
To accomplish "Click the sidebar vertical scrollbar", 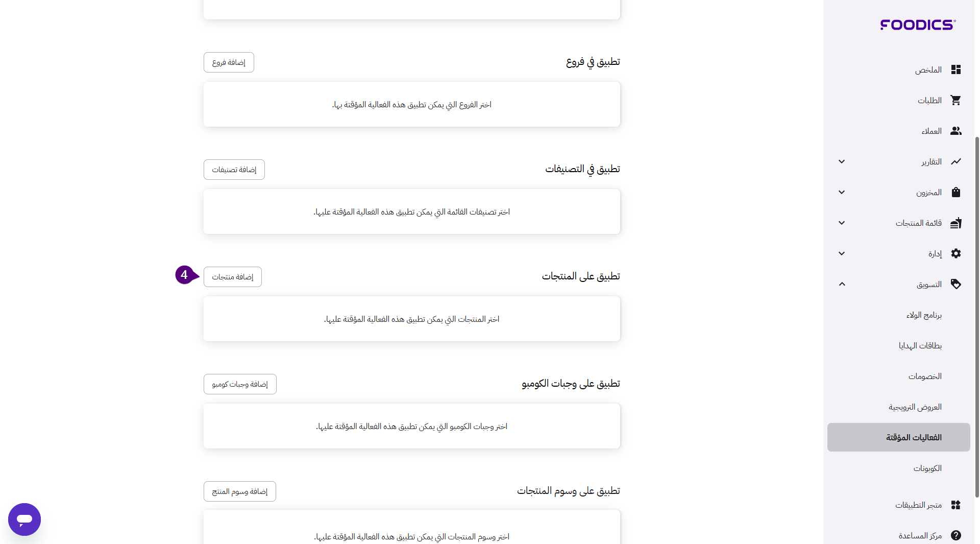I will tap(977, 317).
